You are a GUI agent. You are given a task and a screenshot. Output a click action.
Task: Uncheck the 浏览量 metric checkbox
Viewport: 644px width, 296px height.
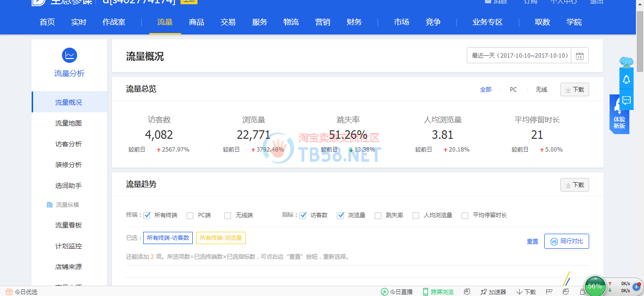pos(340,215)
